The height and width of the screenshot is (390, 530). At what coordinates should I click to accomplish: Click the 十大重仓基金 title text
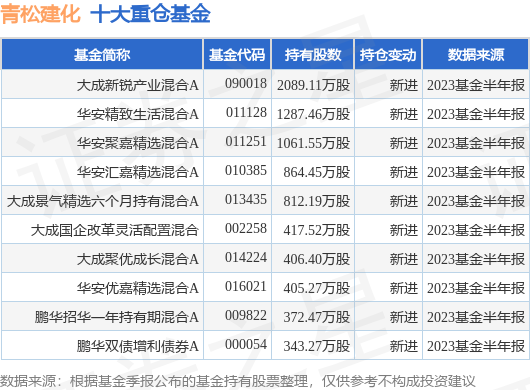(150, 14)
